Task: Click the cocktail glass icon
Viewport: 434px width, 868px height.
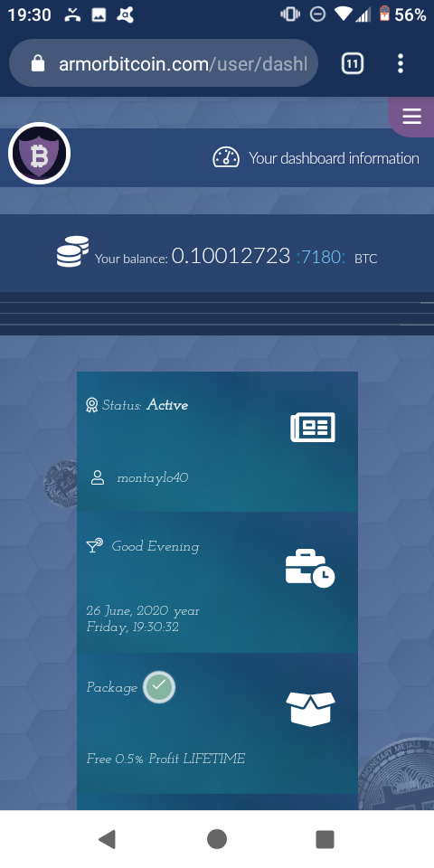Action: [x=95, y=546]
